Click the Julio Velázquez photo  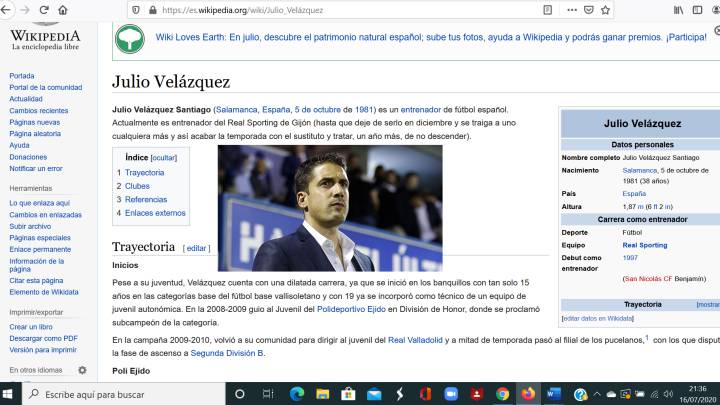[x=330, y=208]
